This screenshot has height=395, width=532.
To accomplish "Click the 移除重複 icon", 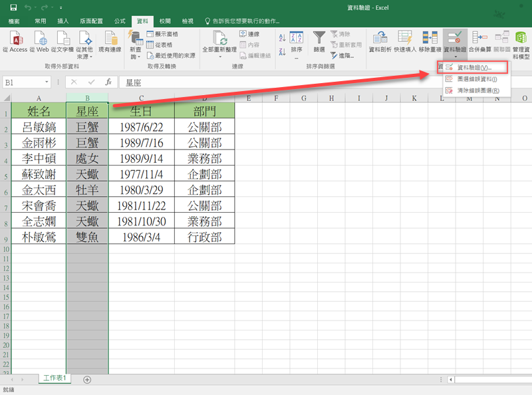I will [x=430, y=39].
